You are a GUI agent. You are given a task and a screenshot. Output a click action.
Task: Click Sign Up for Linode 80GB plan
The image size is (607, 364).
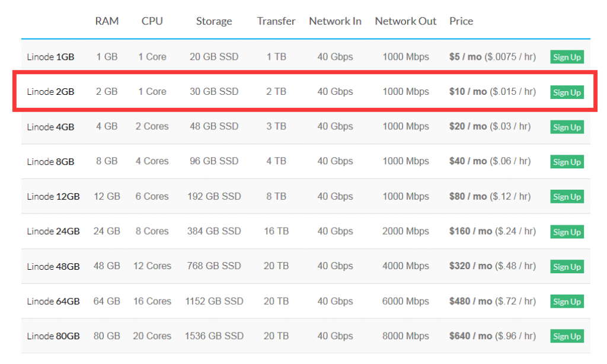[567, 336]
